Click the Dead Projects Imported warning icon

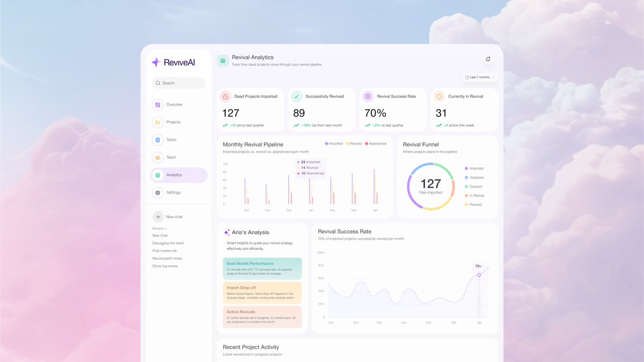(x=225, y=97)
